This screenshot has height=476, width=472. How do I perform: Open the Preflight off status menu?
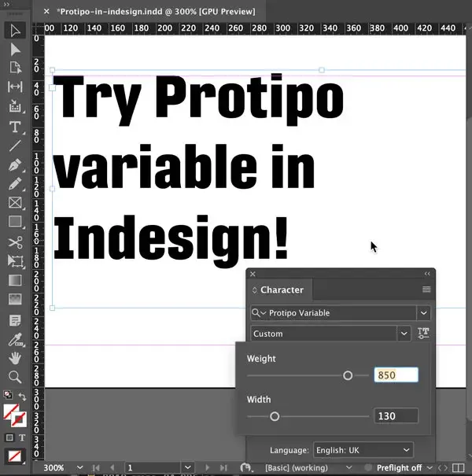(404, 468)
